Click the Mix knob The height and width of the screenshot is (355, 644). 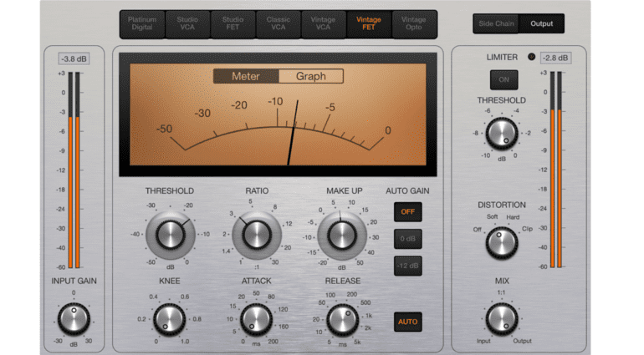pyautogui.click(x=502, y=319)
